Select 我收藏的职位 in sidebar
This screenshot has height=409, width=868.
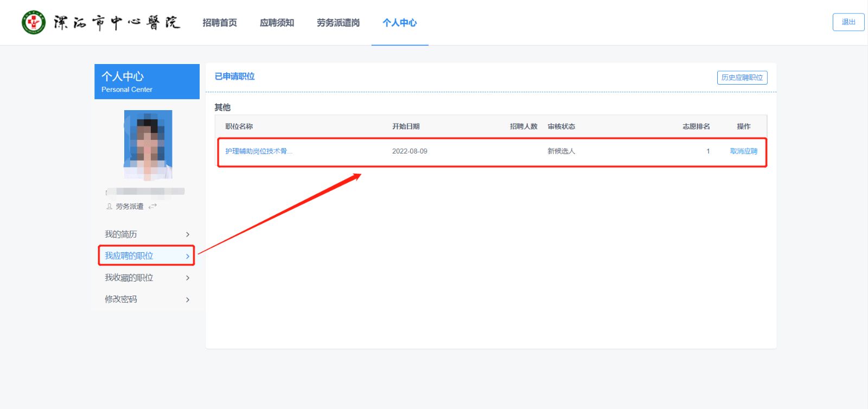tap(129, 278)
